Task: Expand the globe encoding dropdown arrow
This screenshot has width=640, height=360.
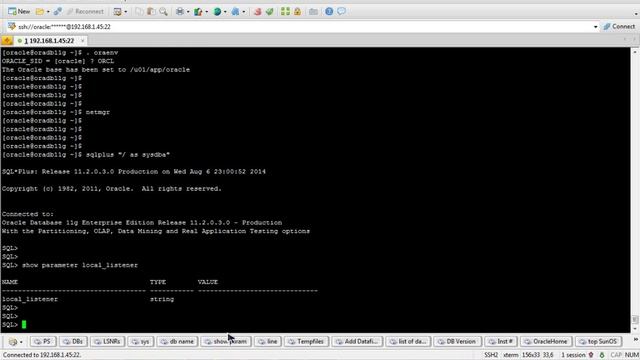Action: (x=225, y=12)
